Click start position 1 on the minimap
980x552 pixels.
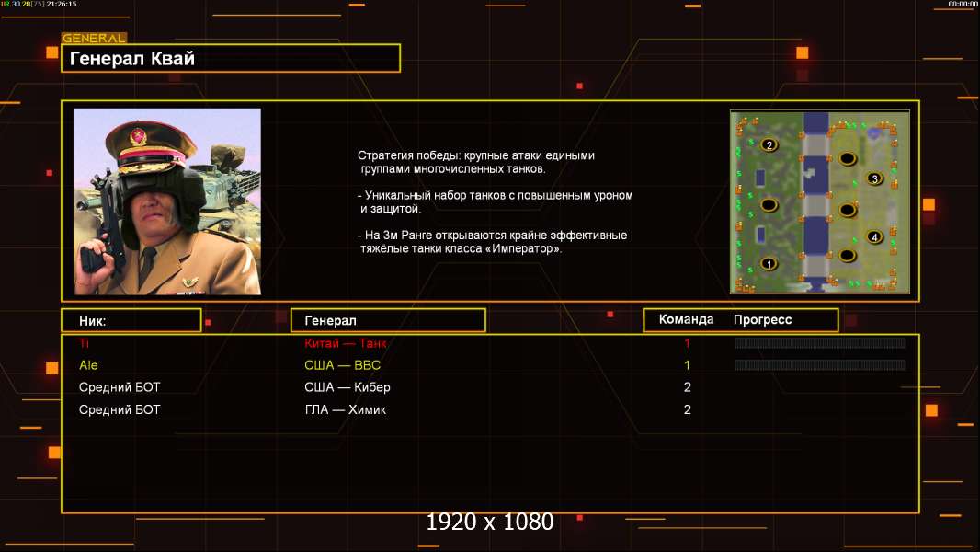pos(769,264)
